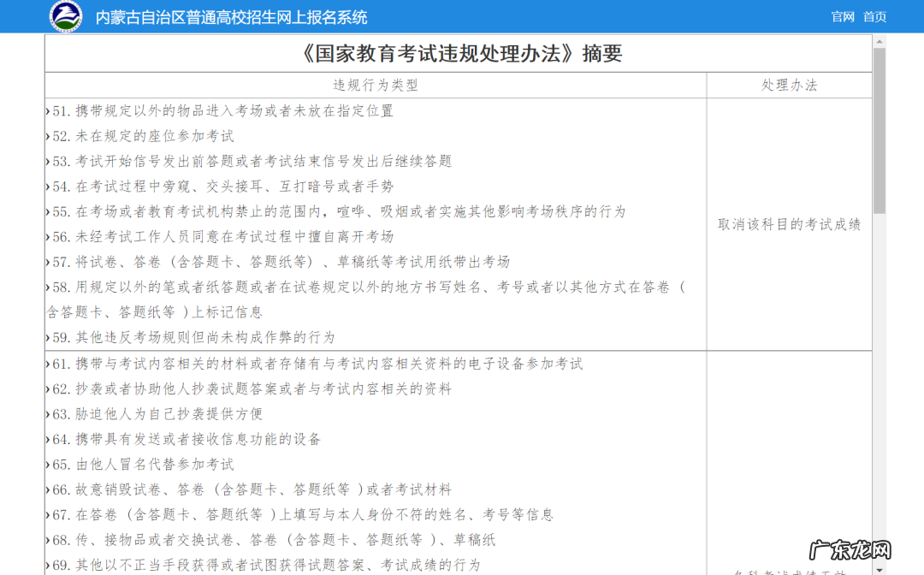Expand rule 51 about prohibited items
This screenshot has height=575, width=924.
[50, 110]
